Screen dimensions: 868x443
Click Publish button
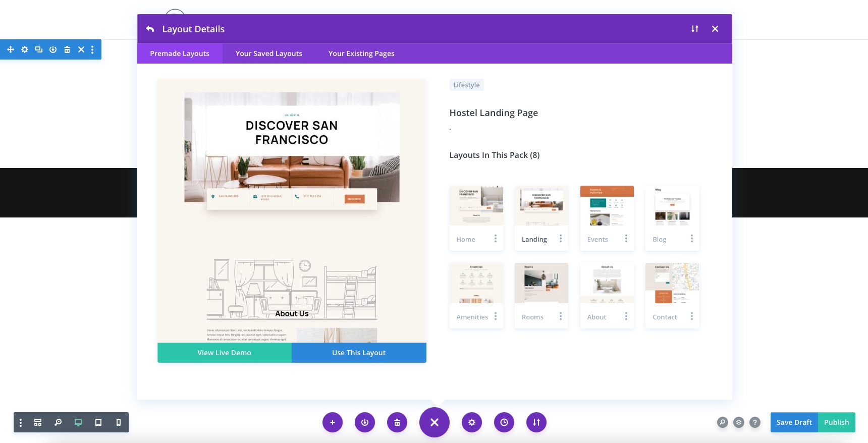(x=837, y=422)
